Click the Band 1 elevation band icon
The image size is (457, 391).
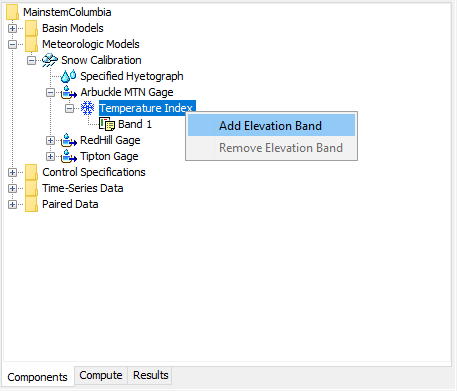click(x=107, y=124)
